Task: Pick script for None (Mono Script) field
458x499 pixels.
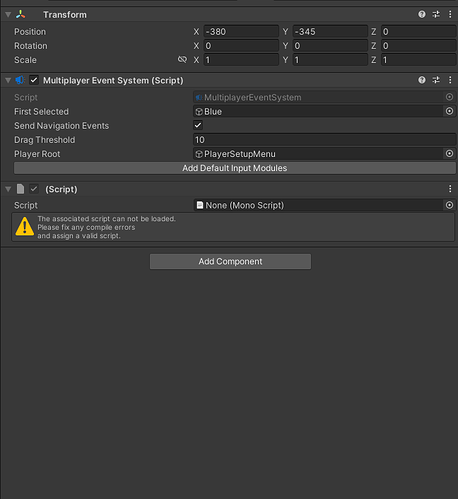Action: coord(449,205)
